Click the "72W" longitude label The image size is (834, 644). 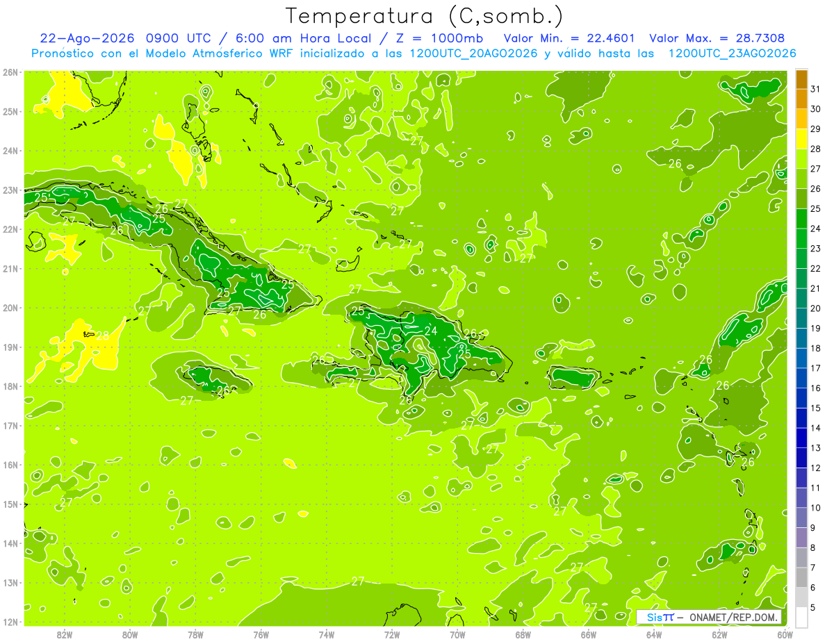(x=392, y=634)
